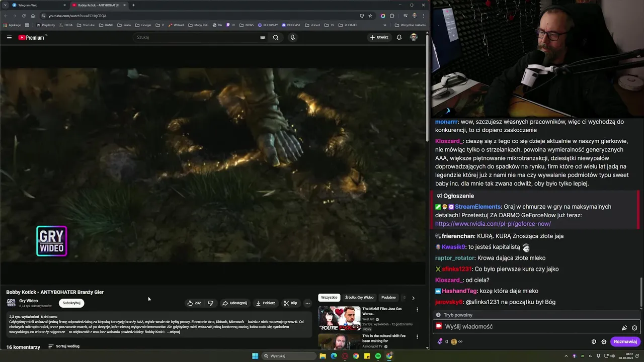
Task: Open more actions ellipsis under the video
Action: coord(307,303)
